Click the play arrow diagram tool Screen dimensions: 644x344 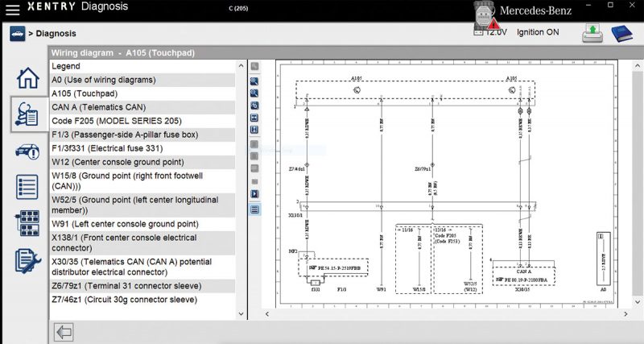click(254, 194)
